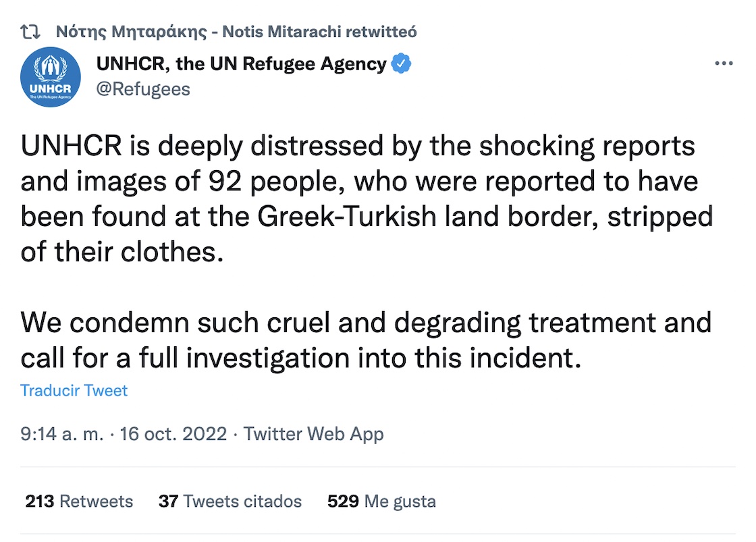Open the 37 Tweets citados list
Image resolution: width=756 pixels, height=542 pixels.
230,502
